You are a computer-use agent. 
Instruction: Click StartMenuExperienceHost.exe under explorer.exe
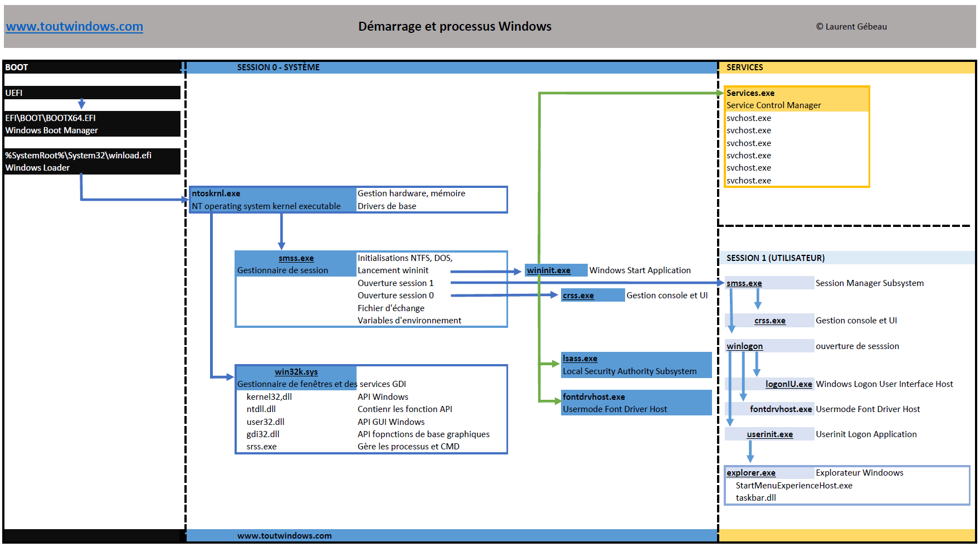794,485
